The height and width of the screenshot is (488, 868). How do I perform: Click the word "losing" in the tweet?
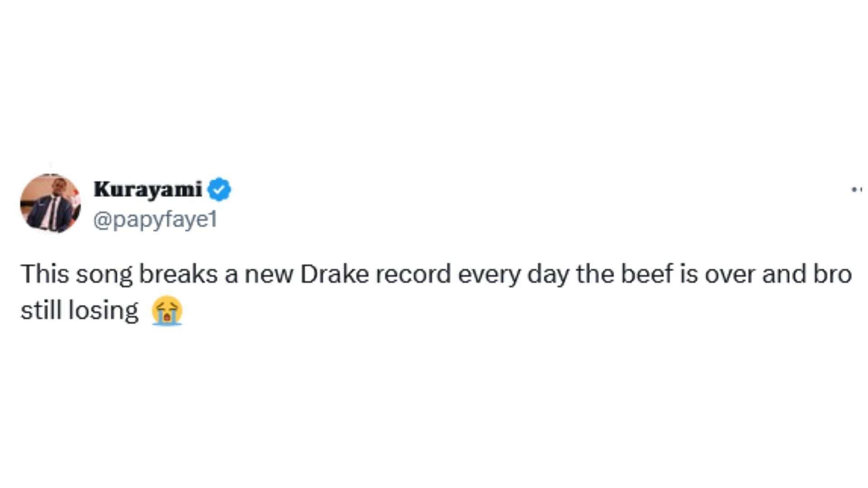[x=103, y=311]
